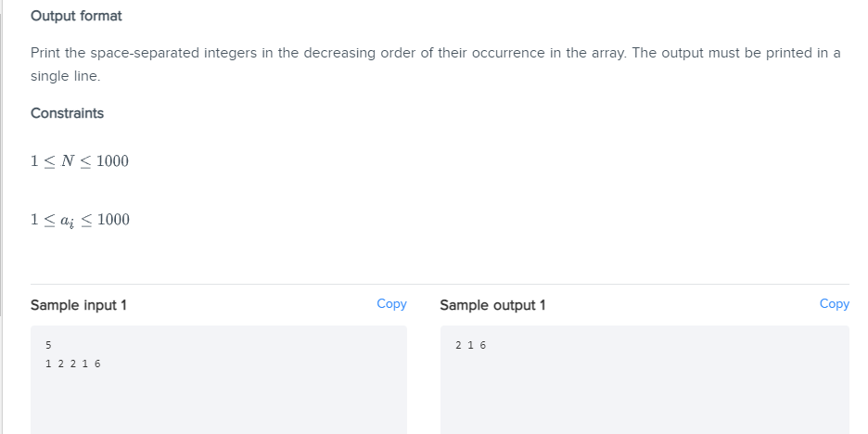Image resolution: width=868 pixels, height=434 pixels.
Task: Click the Constraints heading
Action: point(67,113)
